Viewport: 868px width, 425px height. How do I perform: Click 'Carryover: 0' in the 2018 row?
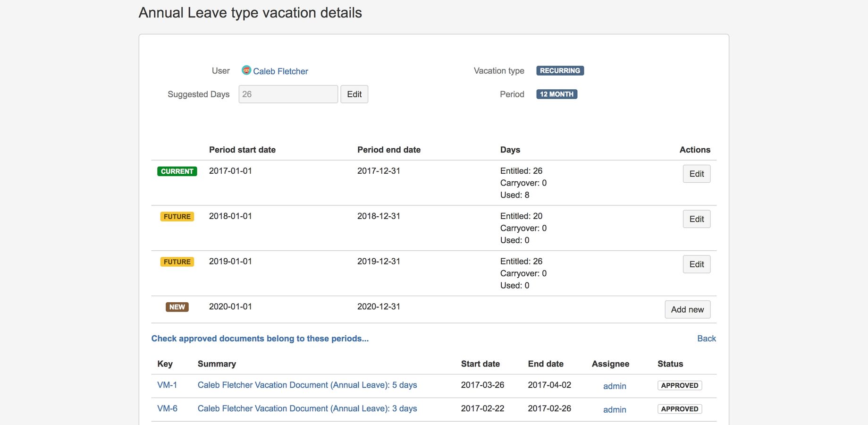tap(523, 229)
